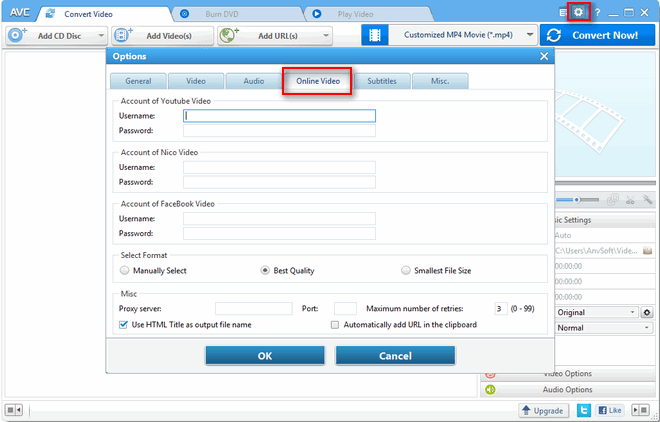
Task: Close the Options dialog
Action: (x=544, y=56)
